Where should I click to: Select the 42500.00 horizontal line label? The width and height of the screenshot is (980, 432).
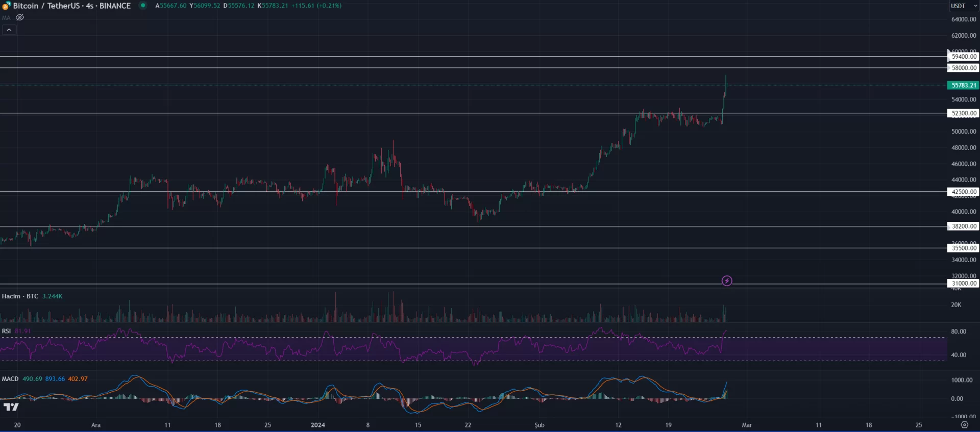point(963,192)
